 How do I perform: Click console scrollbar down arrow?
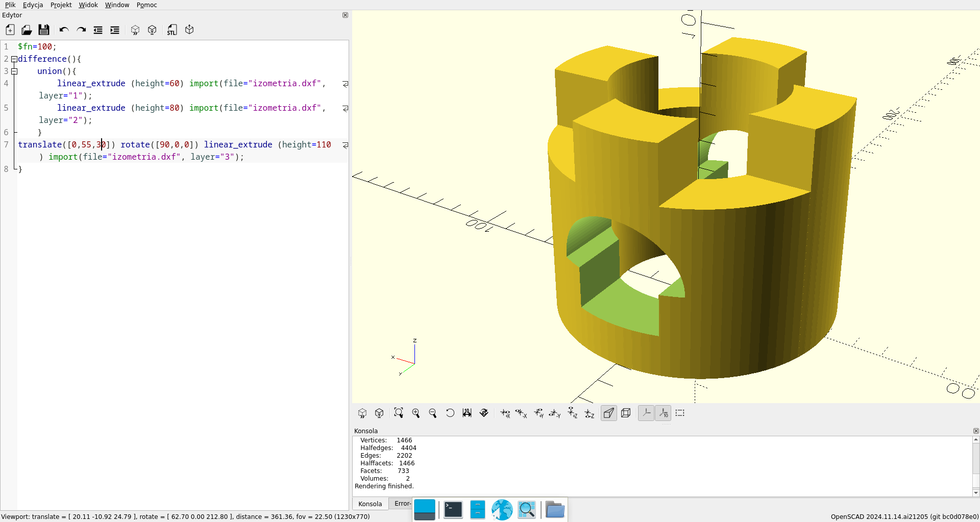click(976, 493)
